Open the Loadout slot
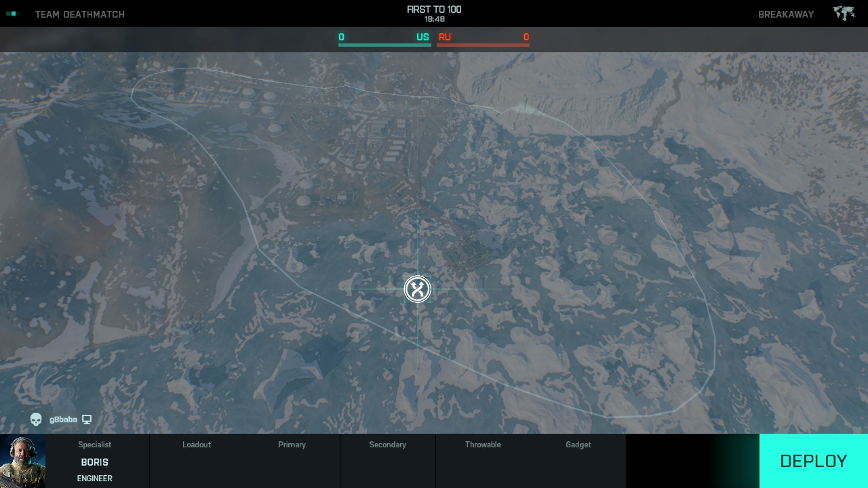 point(197,461)
